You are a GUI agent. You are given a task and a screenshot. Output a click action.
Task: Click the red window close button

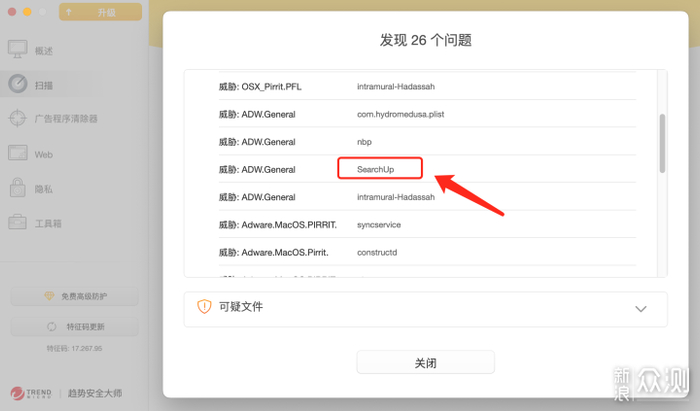tap(12, 12)
